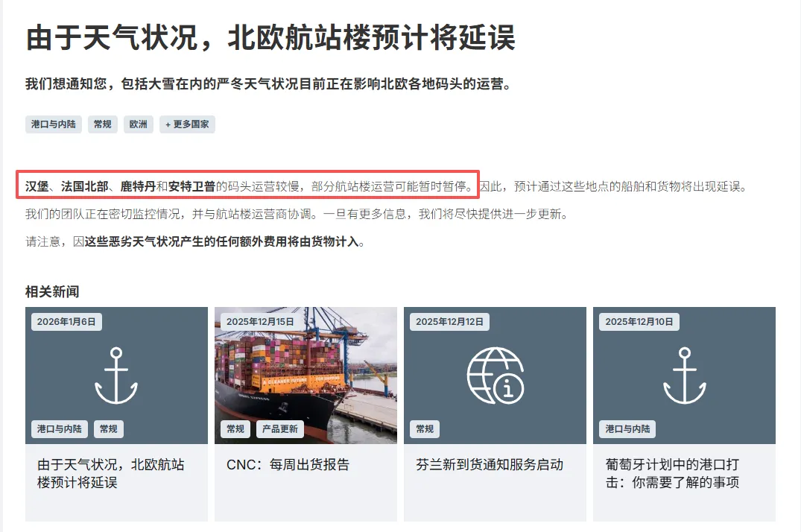Open the 芬兰新到货通知服务启动 article
The image size is (801, 532).
[x=490, y=464]
